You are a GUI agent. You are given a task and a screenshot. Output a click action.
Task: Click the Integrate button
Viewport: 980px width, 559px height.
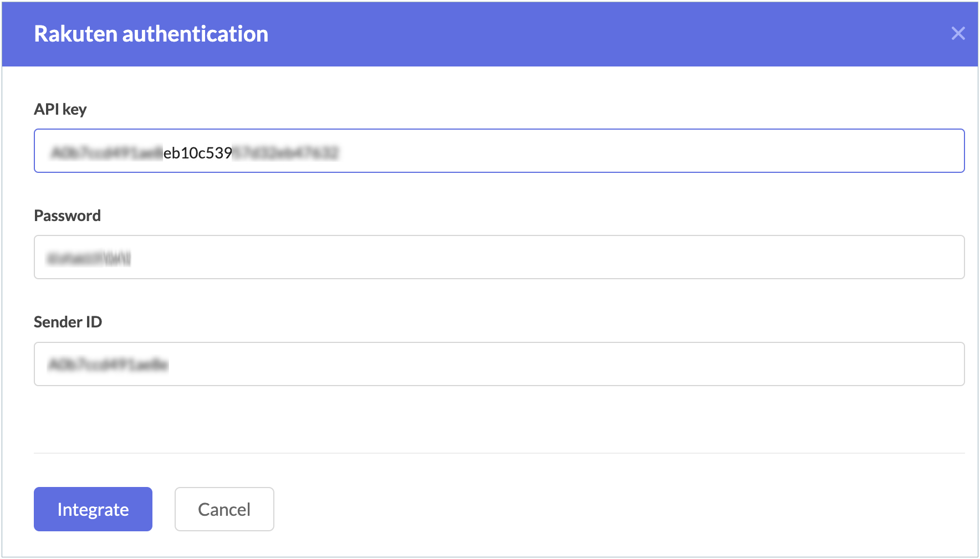93,509
